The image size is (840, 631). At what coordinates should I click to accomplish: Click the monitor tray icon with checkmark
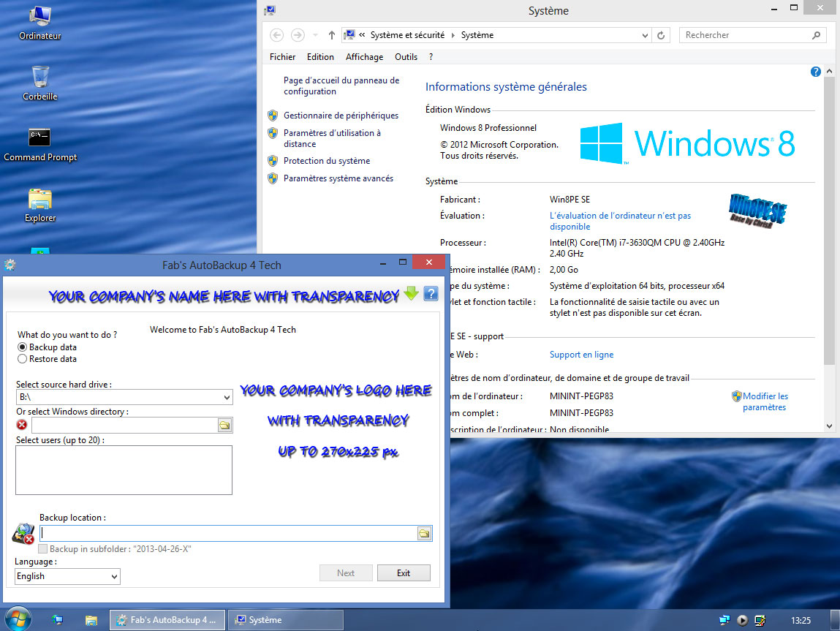point(760,620)
